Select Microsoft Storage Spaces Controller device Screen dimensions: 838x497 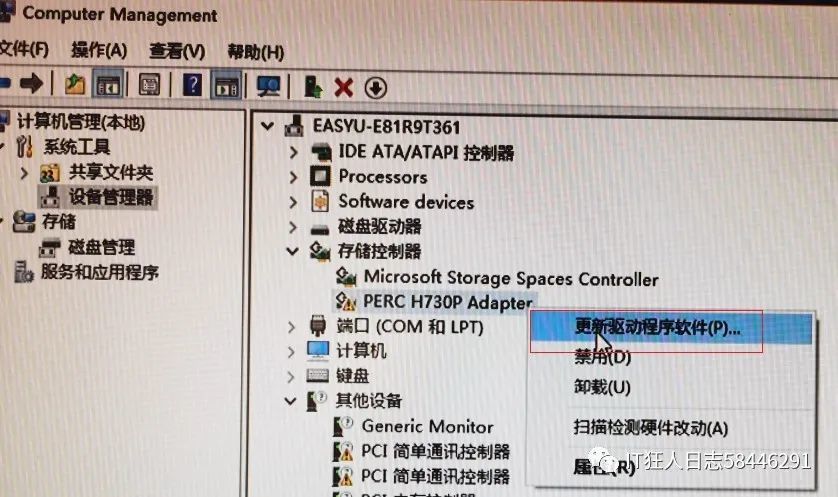(511, 278)
